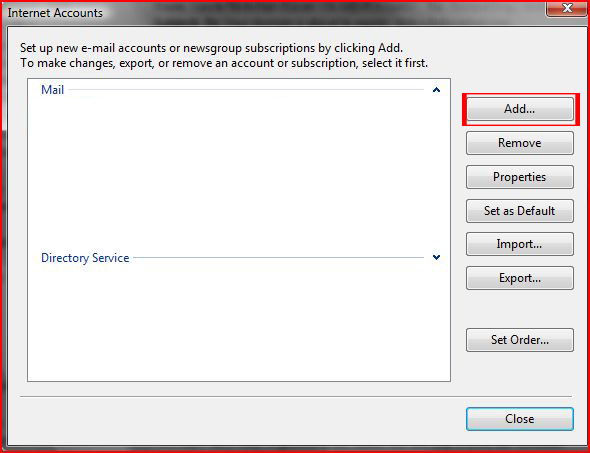This screenshot has width=590, height=453.
Task: Open account Properties
Action: (520, 177)
